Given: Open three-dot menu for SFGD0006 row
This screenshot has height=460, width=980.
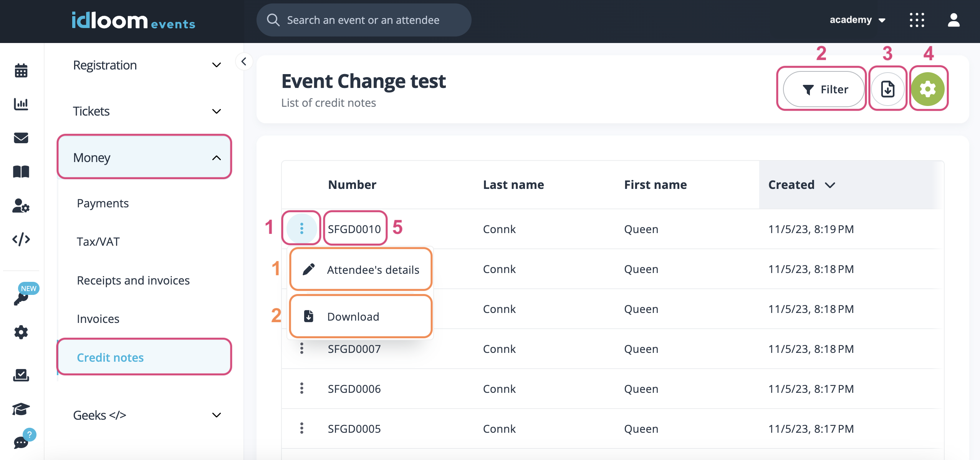Looking at the screenshot, I should click(302, 389).
